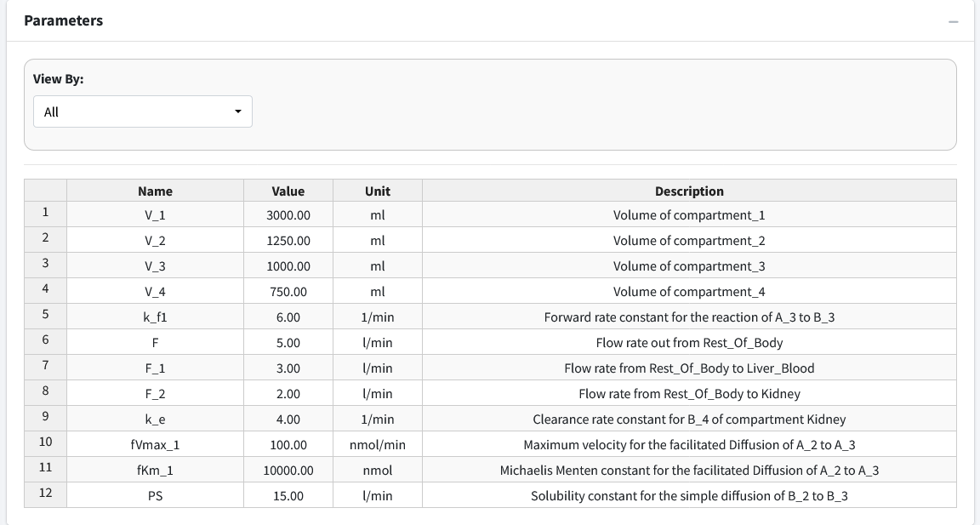The image size is (980, 525).
Task: Click the 1/min unit cell for k_e
Action: pos(378,419)
